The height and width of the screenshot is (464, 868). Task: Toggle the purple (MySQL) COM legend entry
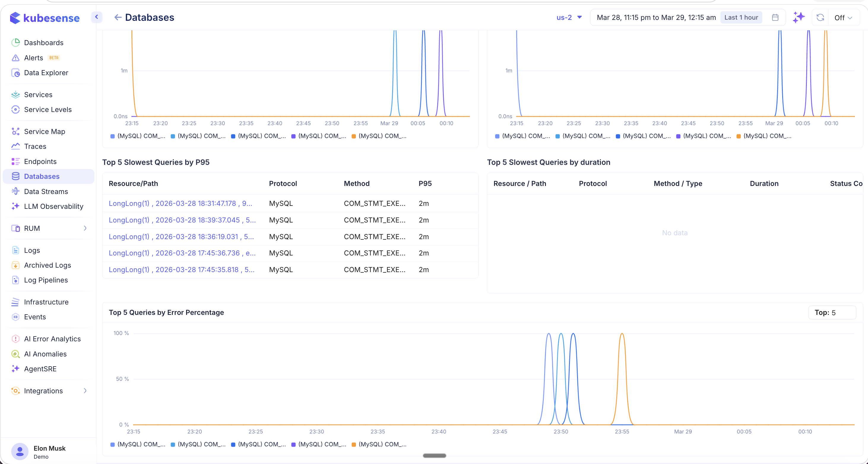(x=318, y=136)
